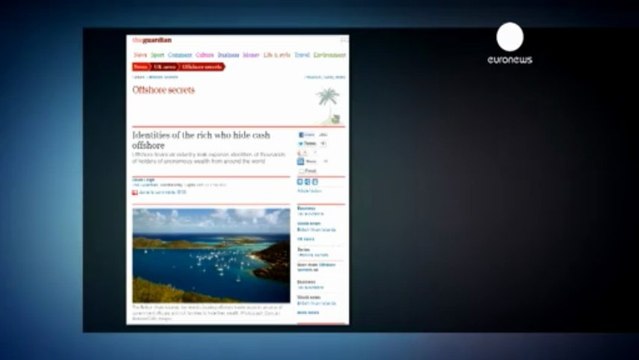Click the Euronews logo
639x360 pixels.
click(x=510, y=43)
